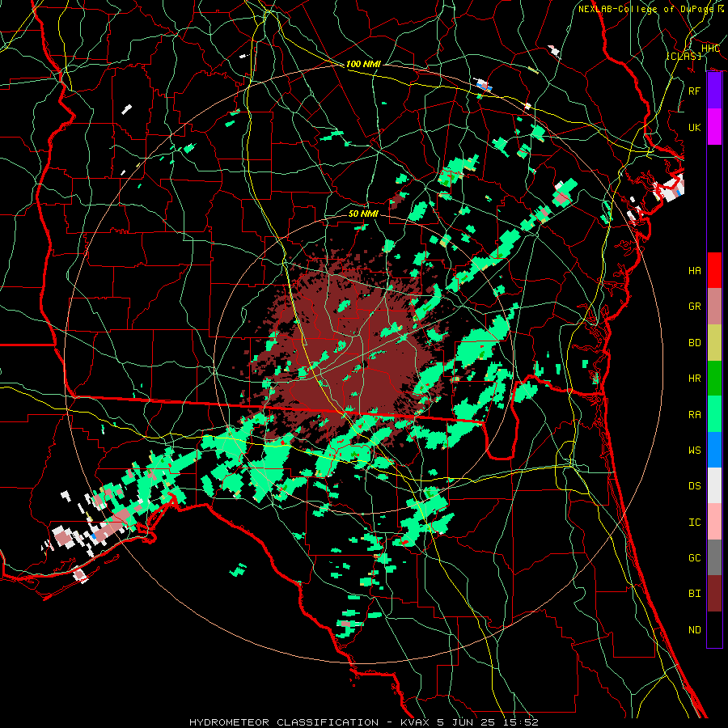
Task: Click the RA rain legend swatch
Action: pos(714,414)
